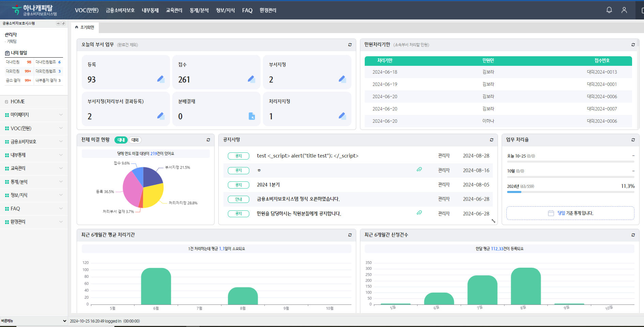Click the HOME link in sidebar

18,102
